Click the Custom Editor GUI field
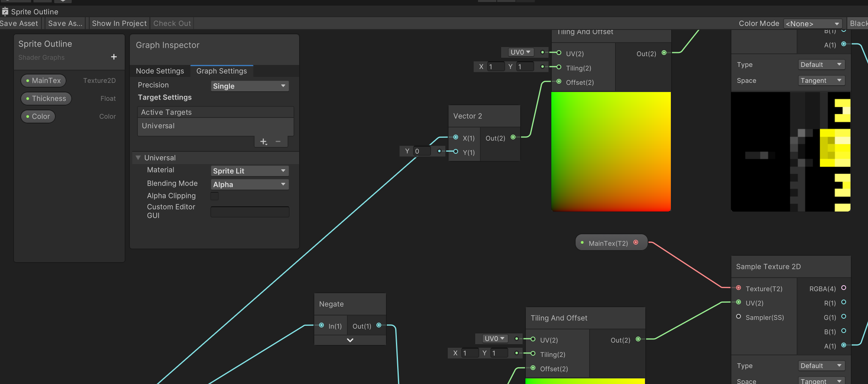 pyautogui.click(x=250, y=212)
